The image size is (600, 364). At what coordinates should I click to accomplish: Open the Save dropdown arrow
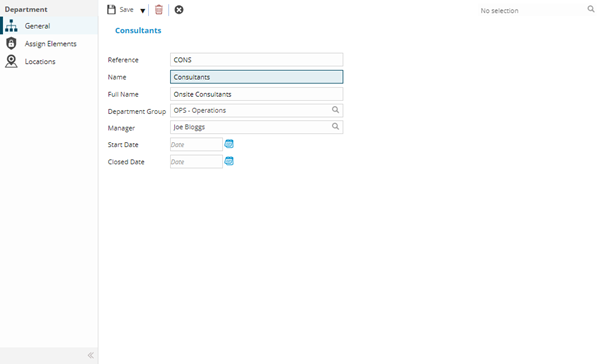click(x=142, y=11)
